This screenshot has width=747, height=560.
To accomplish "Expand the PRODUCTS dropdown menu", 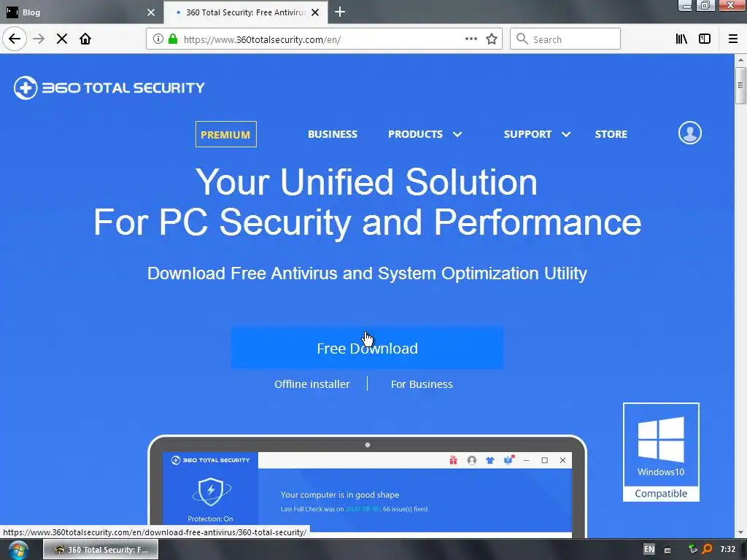I will [x=425, y=134].
